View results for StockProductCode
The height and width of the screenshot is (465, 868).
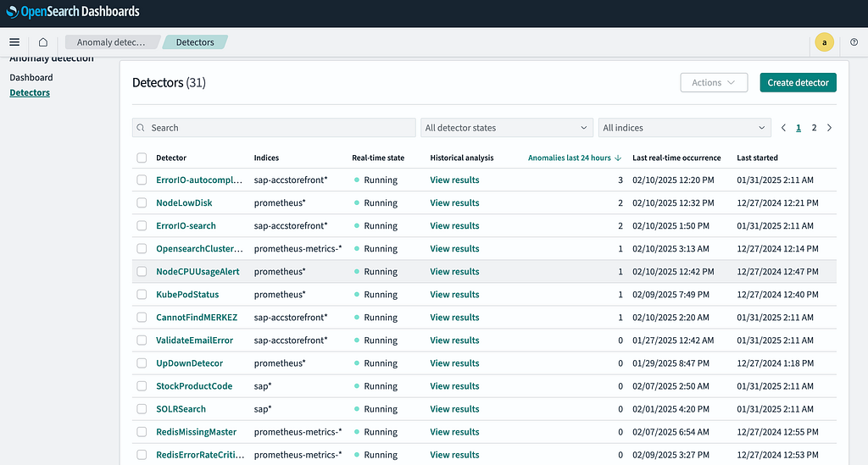pyautogui.click(x=454, y=386)
